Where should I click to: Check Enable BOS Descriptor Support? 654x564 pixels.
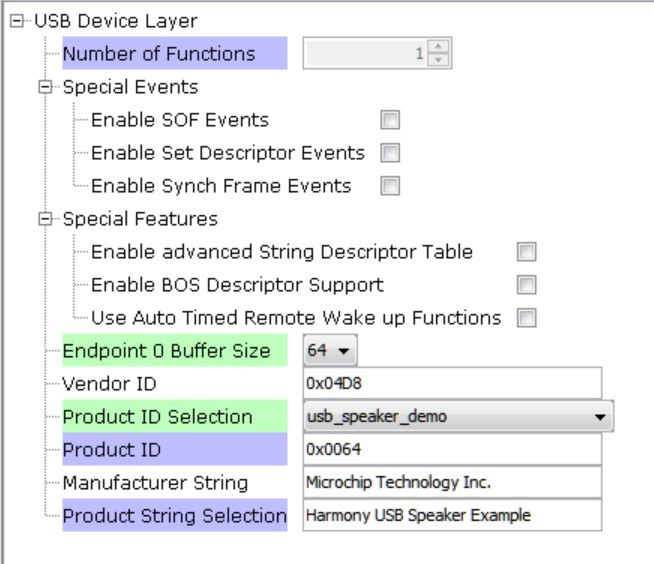point(526,285)
